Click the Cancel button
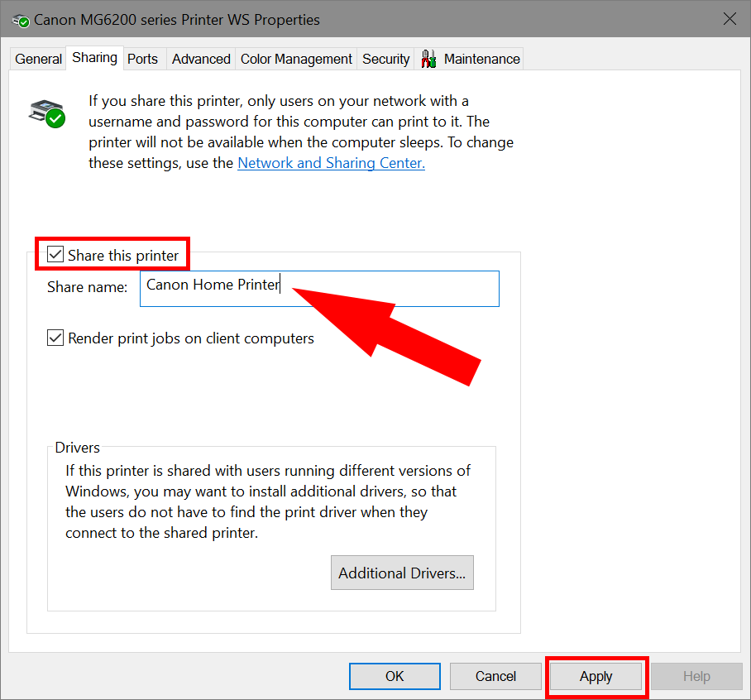 coord(495,676)
